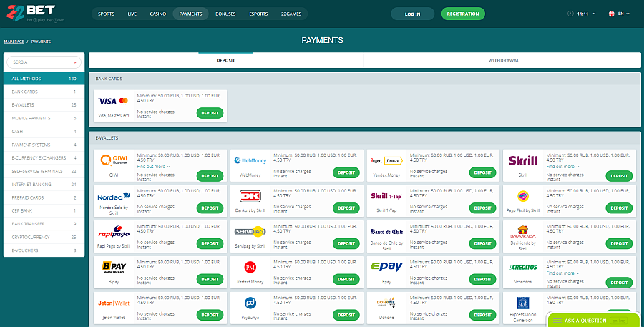Filter by E-Wallets
The image size is (644, 327).
click(x=44, y=104)
